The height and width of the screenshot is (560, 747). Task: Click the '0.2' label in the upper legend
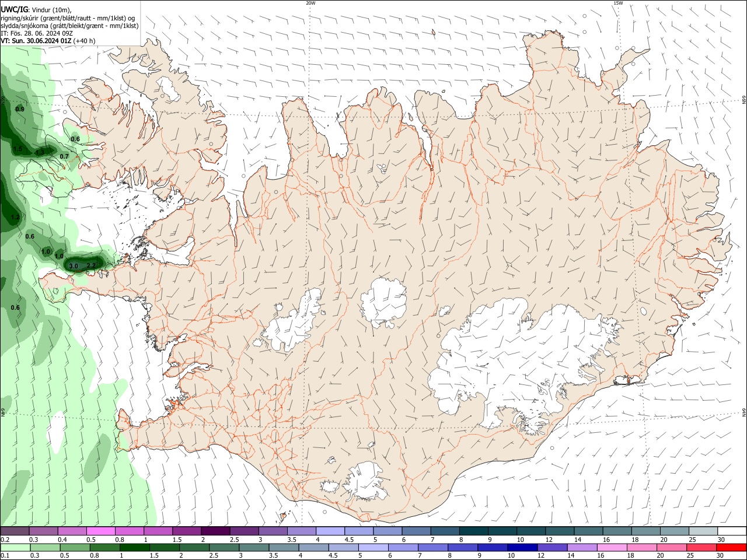tap(5, 540)
